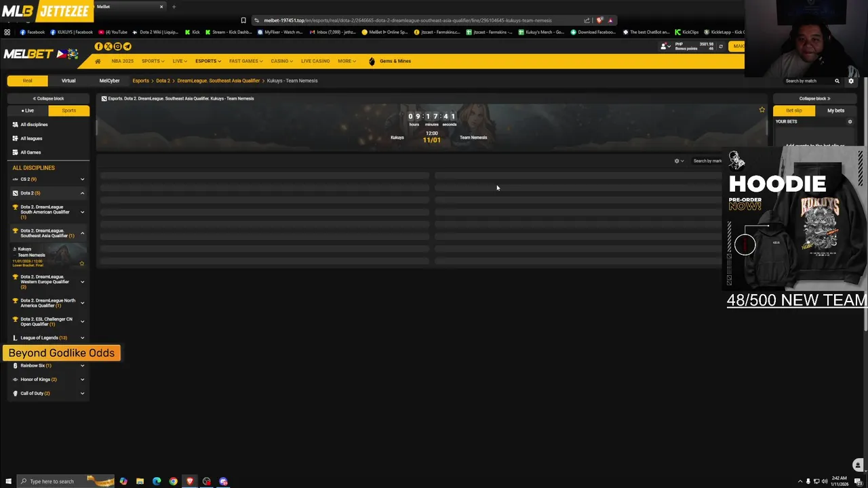Select the Live toggle in sidebar
868x488 pixels.
[28, 110]
